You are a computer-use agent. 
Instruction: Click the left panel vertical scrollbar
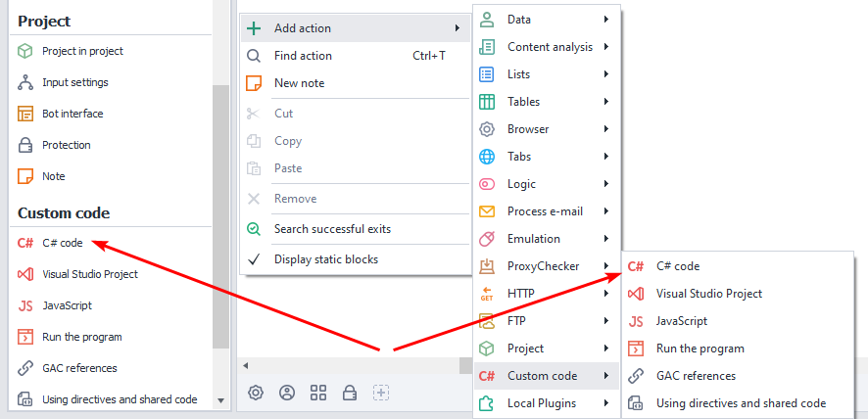[220, 215]
